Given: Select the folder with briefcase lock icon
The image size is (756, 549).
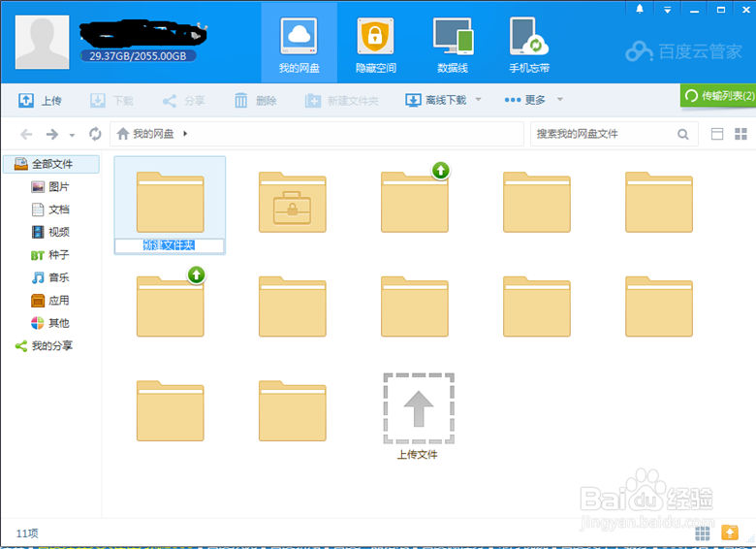Looking at the screenshot, I should pyautogui.click(x=292, y=202).
